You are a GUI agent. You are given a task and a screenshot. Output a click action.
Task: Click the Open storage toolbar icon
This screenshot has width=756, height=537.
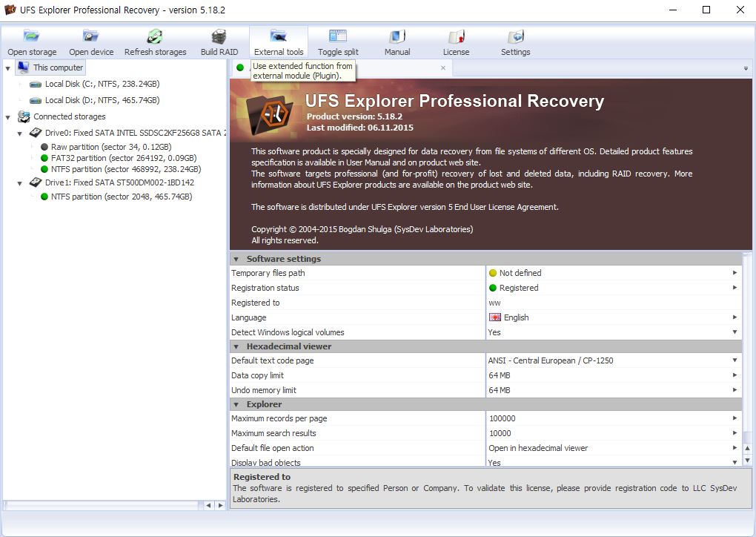point(32,42)
